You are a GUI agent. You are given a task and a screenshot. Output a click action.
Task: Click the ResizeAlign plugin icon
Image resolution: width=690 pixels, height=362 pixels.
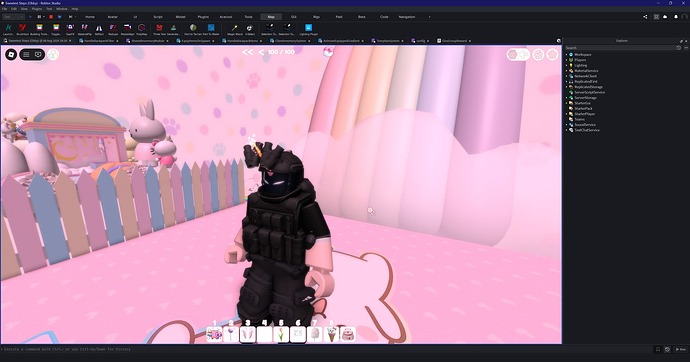(127, 29)
